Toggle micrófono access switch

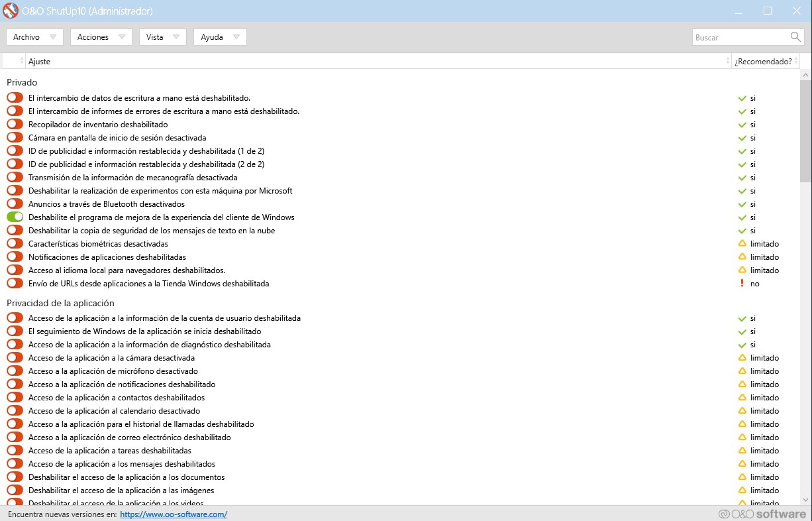point(15,371)
